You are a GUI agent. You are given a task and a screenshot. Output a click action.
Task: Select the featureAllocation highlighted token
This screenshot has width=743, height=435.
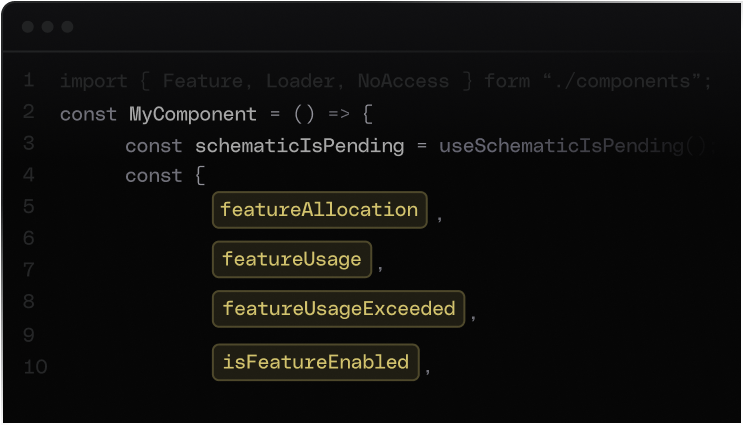click(x=319, y=210)
